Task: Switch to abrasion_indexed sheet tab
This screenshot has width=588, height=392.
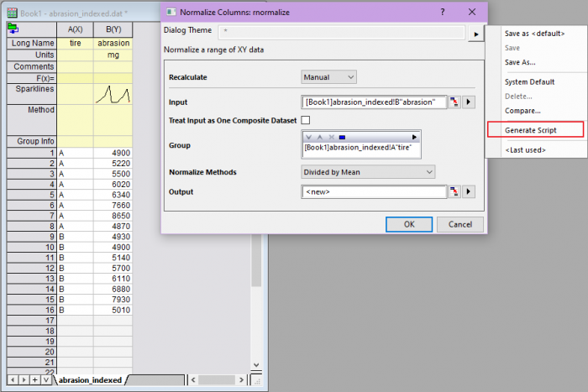Action: click(x=89, y=379)
